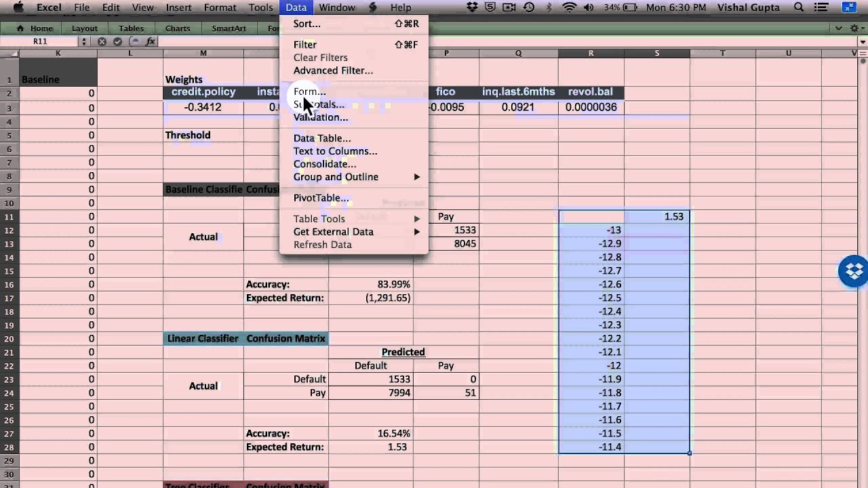The height and width of the screenshot is (488, 868).
Task: Open Time Machine menu bar icon
Action: (530, 7)
